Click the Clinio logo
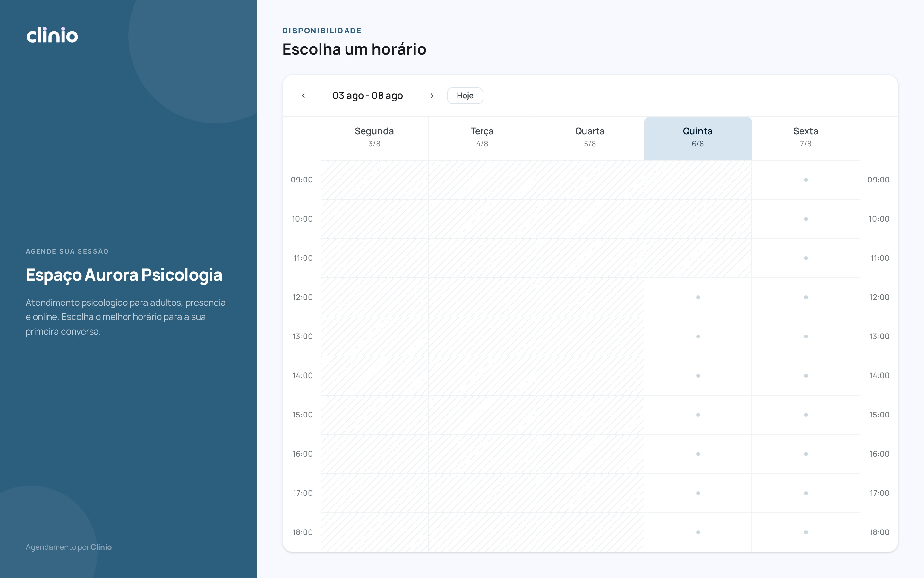The width and height of the screenshot is (924, 578). pos(52,35)
